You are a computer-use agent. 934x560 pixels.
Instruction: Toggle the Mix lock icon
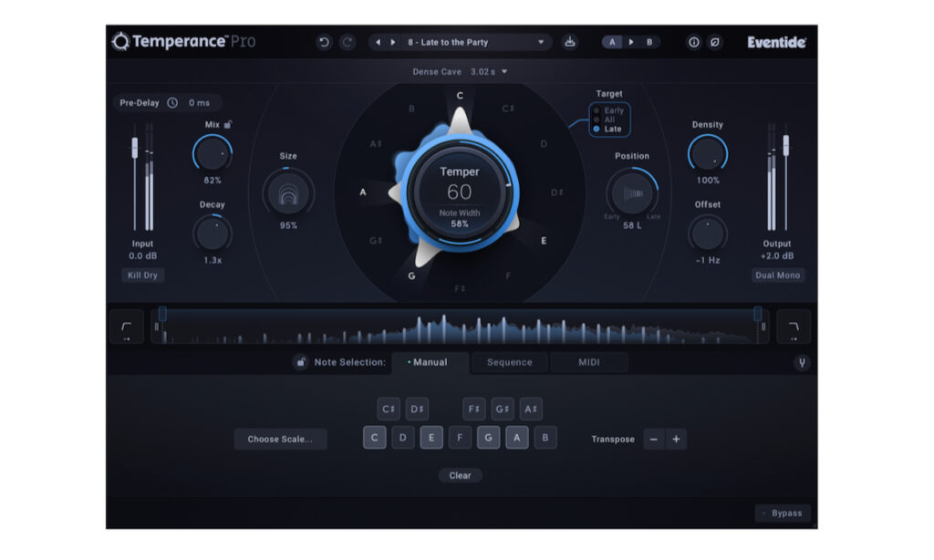[x=228, y=124]
